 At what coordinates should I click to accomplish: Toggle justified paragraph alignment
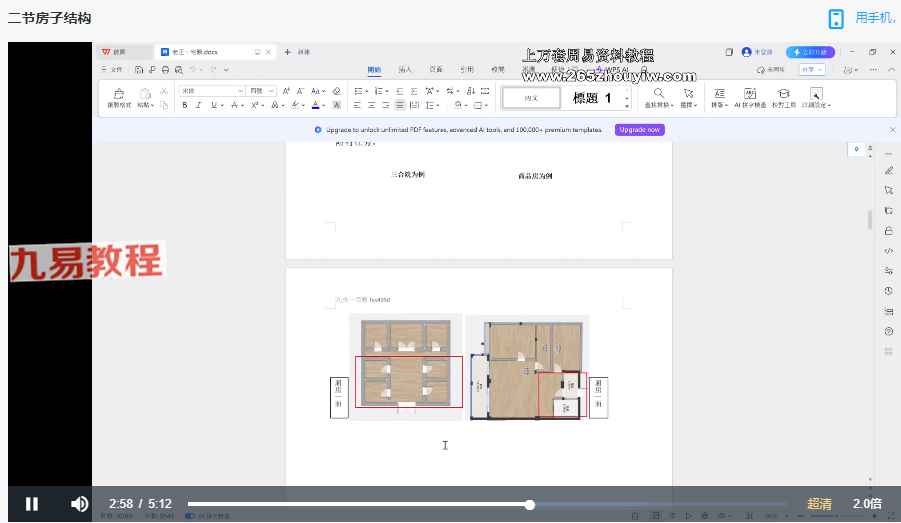point(400,105)
